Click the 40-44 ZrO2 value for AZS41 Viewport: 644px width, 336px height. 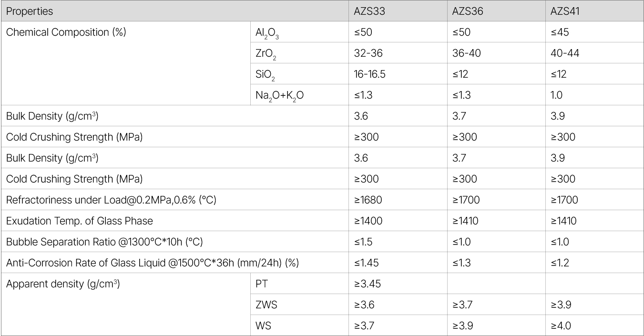pyautogui.click(x=564, y=53)
